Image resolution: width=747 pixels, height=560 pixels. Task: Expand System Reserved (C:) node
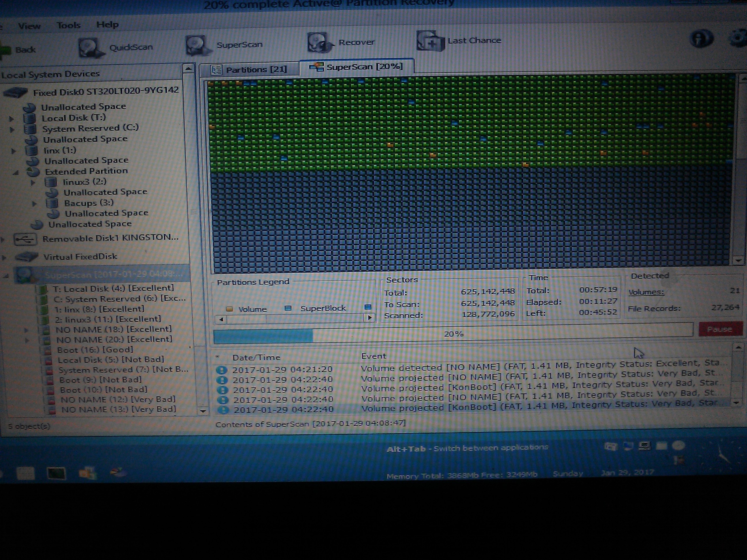(x=12, y=129)
